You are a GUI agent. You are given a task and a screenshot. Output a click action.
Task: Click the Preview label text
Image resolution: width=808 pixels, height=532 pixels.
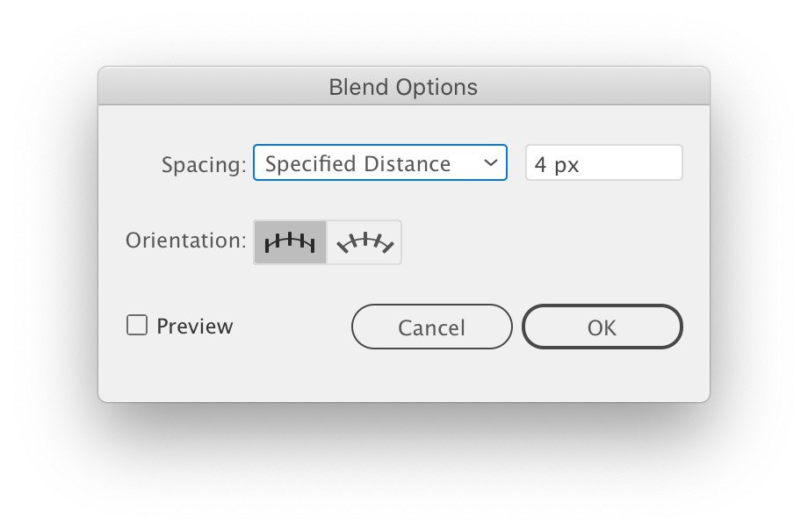(195, 327)
